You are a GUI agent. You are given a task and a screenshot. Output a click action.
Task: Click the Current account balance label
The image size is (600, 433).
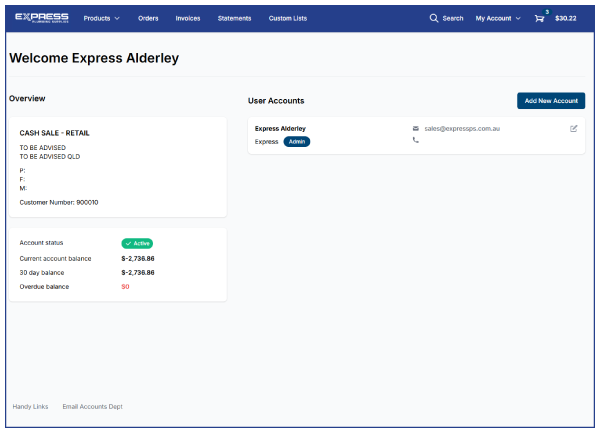tap(55, 259)
